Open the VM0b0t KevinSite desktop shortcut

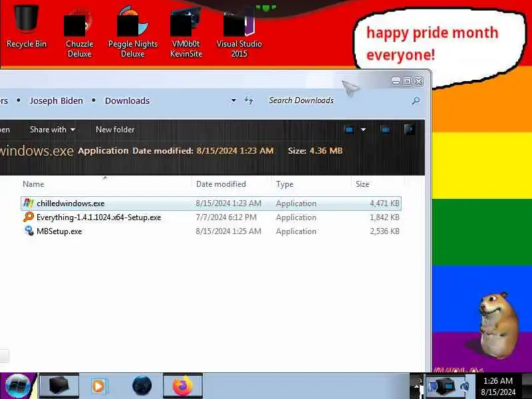(x=186, y=32)
